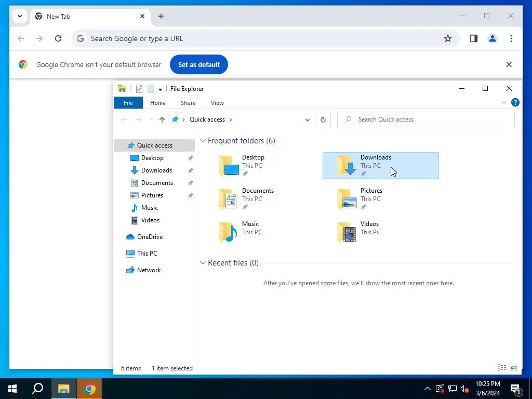Screen dimensions: 532x399
Task: Expand chevron after Quick access breadcrumb
Action: coord(231,119)
